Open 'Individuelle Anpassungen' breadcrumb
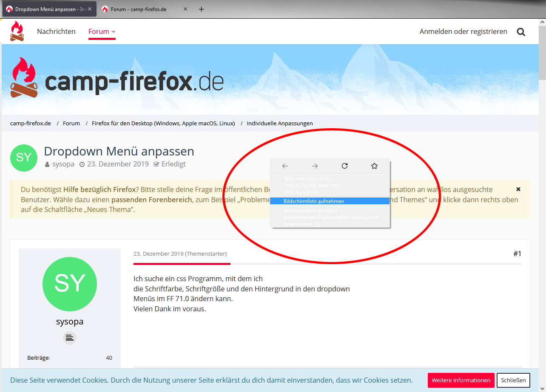This screenshot has width=546, height=392. pos(280,123)
